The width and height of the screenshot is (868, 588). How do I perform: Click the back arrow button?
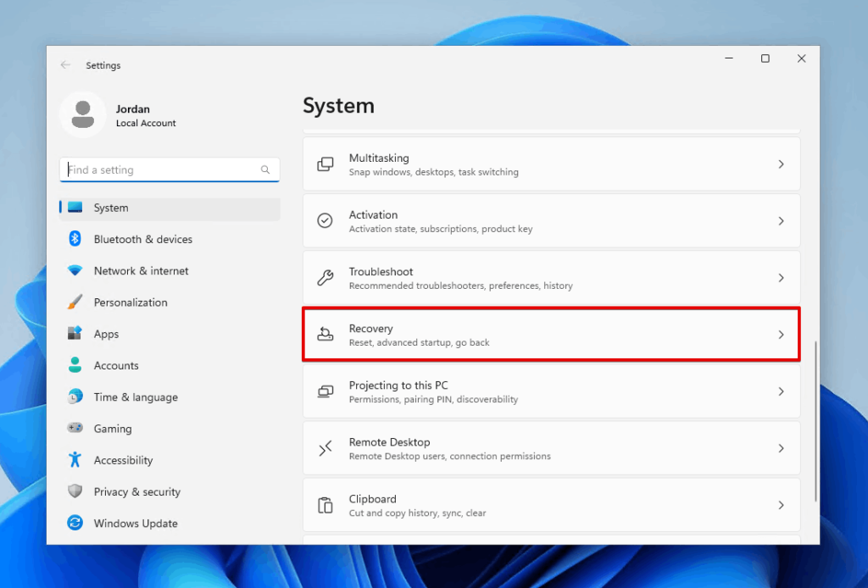(x=66, y=64)
